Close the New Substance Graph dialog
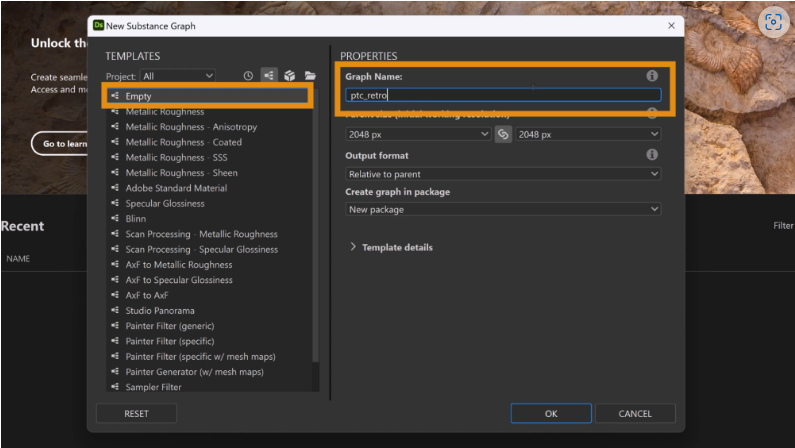The image size is (795, 448). pos(671,25)
